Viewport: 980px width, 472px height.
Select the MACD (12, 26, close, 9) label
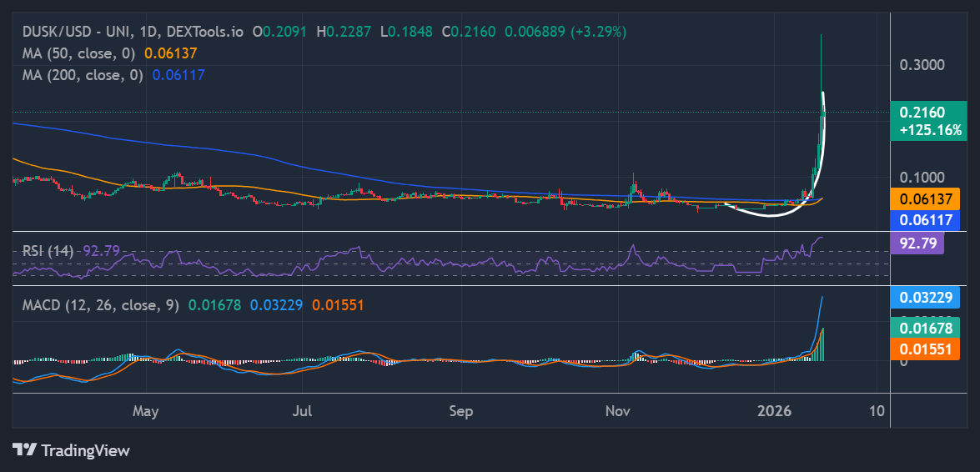click(100, 305)
